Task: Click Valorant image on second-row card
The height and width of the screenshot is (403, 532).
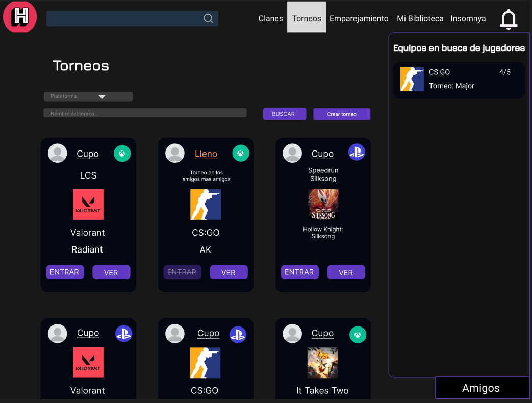Action: tap(88, 362)
